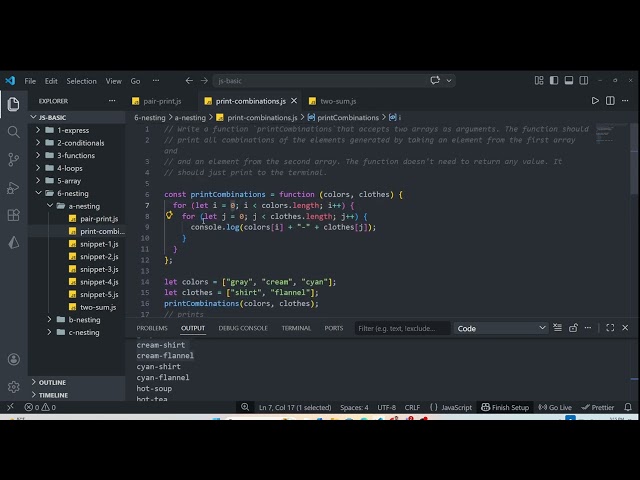Click Go Live in status bar

point(555,407)
